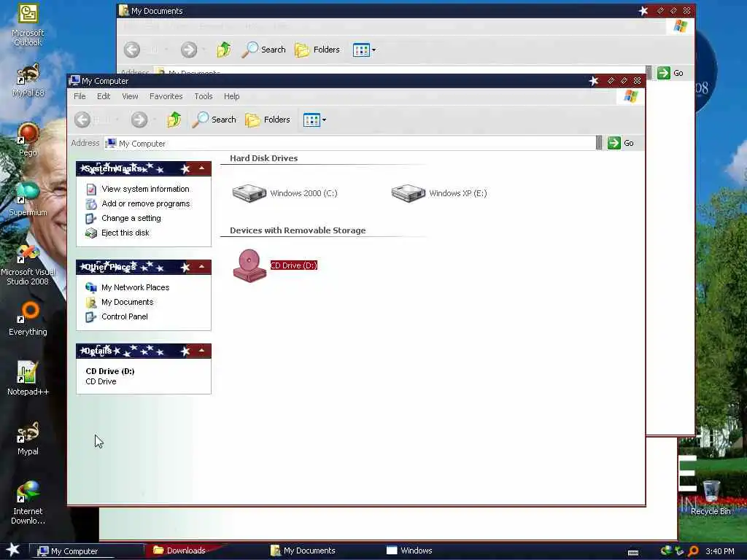747x560 pixels.
Task: Open Help menu in My Computer
Action: pos(231,96)
